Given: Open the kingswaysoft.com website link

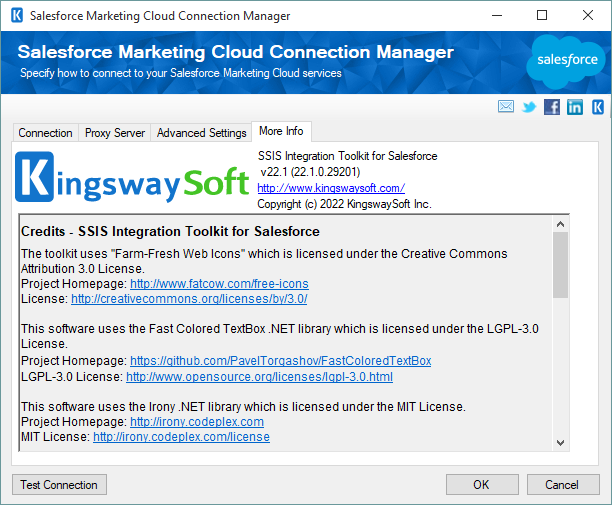Looking at the screenshot, I should coord(331,188).
